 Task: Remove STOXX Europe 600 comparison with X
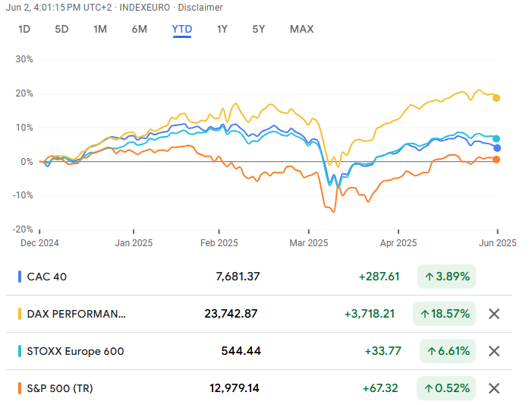click(494, 351)
